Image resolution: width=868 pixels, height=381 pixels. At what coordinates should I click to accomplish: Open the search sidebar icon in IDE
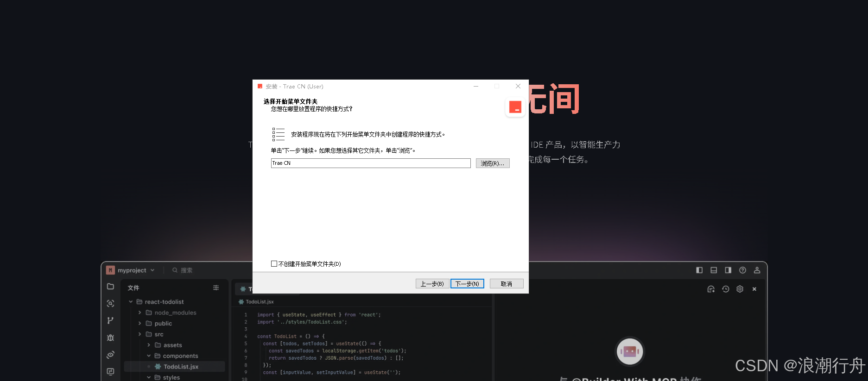click(110, 304)
